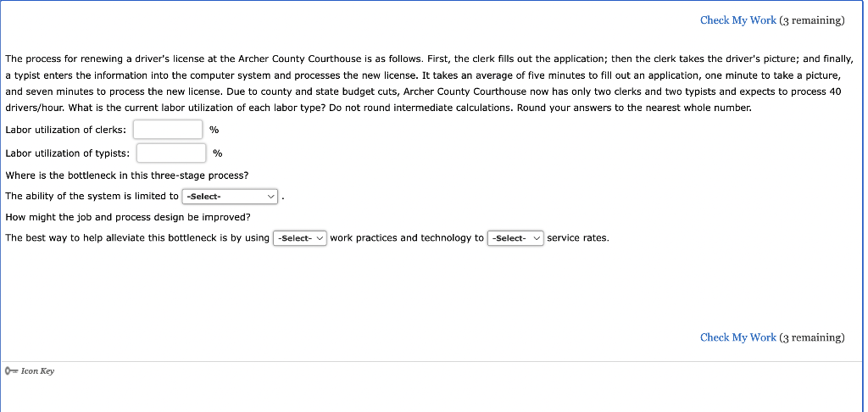Screen dimensions: 868x412
Task: Click the Icon Key key icon
Action: 11,371
